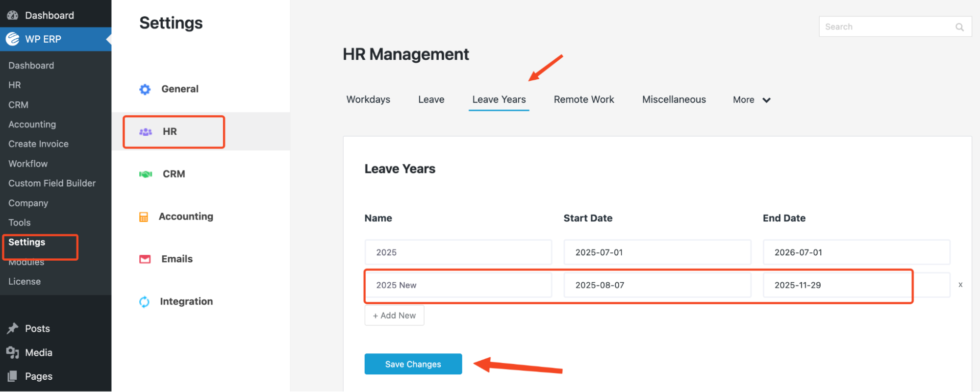The image size is (980, 392).
Task: Click the Add New leave year button
Action: tap(394, 316)
